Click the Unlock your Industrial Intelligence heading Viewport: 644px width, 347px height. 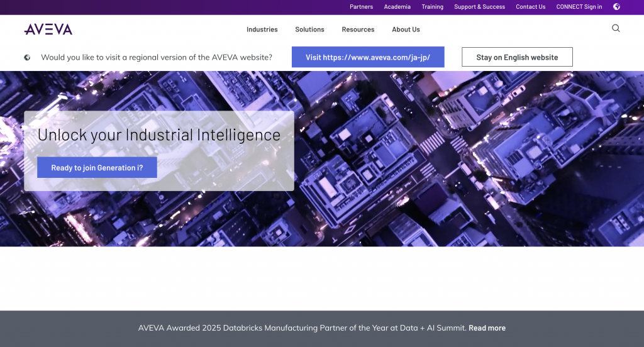(x=159, y=135)
